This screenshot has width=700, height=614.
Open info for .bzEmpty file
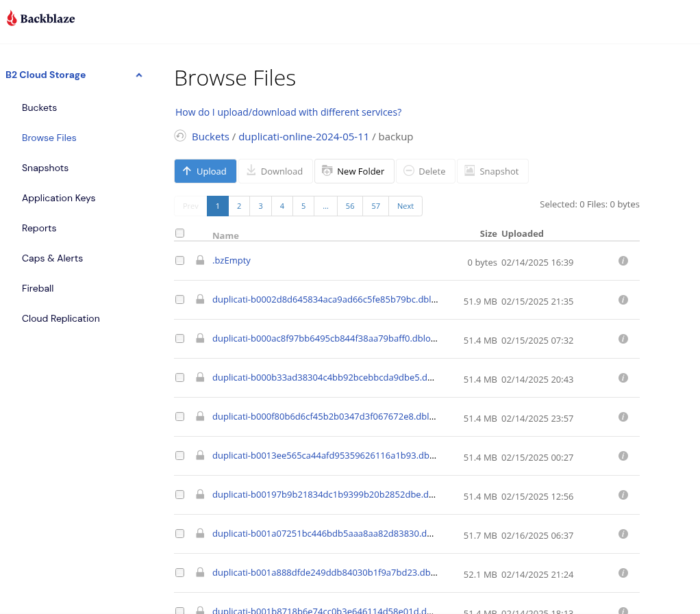tap(623, 261)
